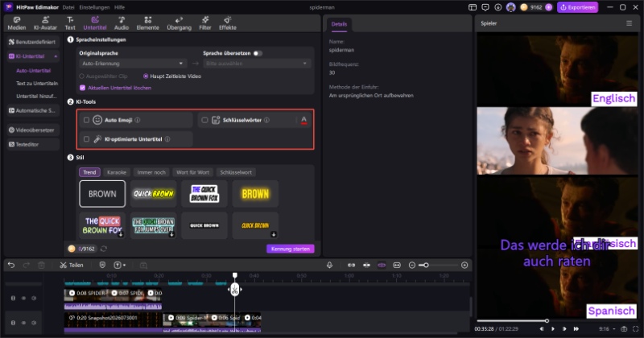This screenshot has width=644, height=338.
Task: Switch to the Immer noch style tab
Action: pyautogui.click(x=151, y=172)
